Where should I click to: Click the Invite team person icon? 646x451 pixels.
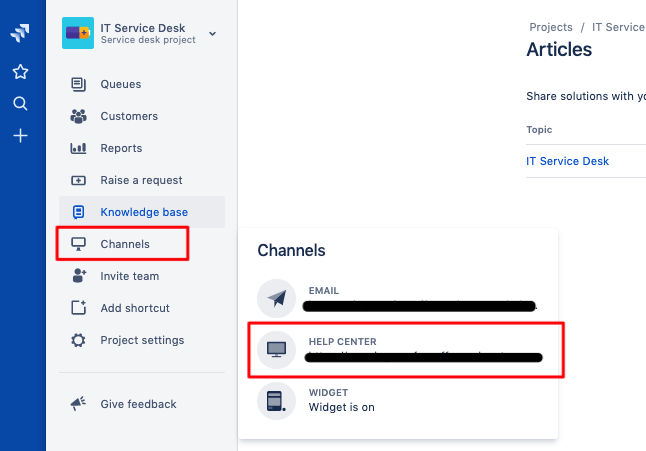point(79,276)
